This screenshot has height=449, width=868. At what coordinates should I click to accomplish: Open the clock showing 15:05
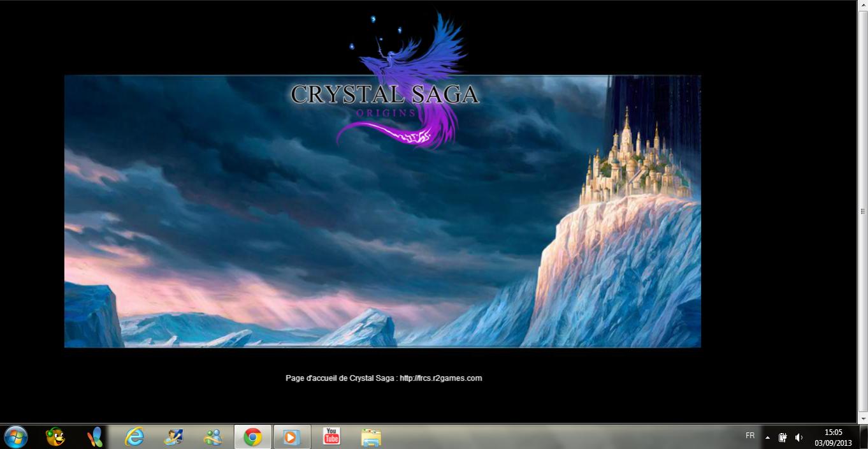[x=833, y=437]
